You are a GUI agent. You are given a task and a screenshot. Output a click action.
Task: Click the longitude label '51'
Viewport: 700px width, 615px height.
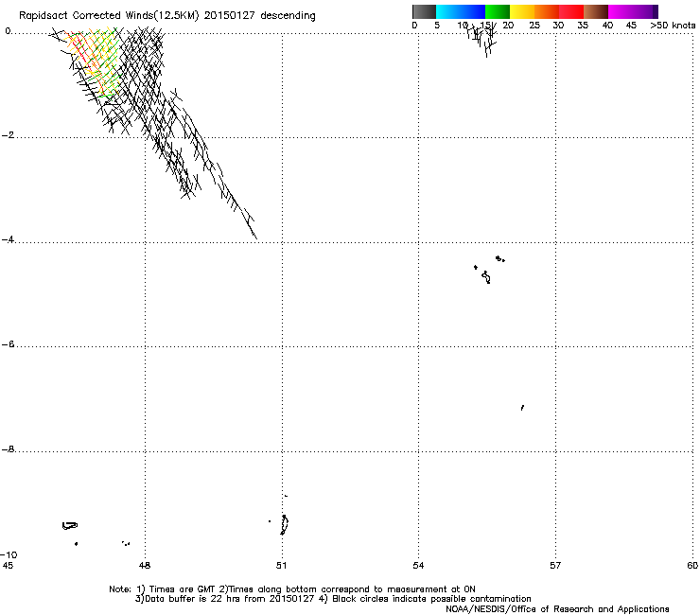click(x=281, y=566)
